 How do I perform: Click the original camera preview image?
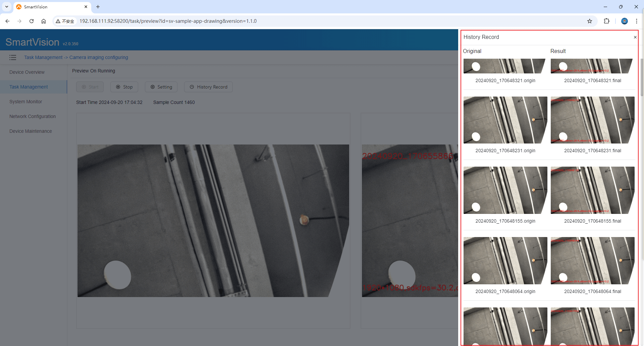click(213, 221)
